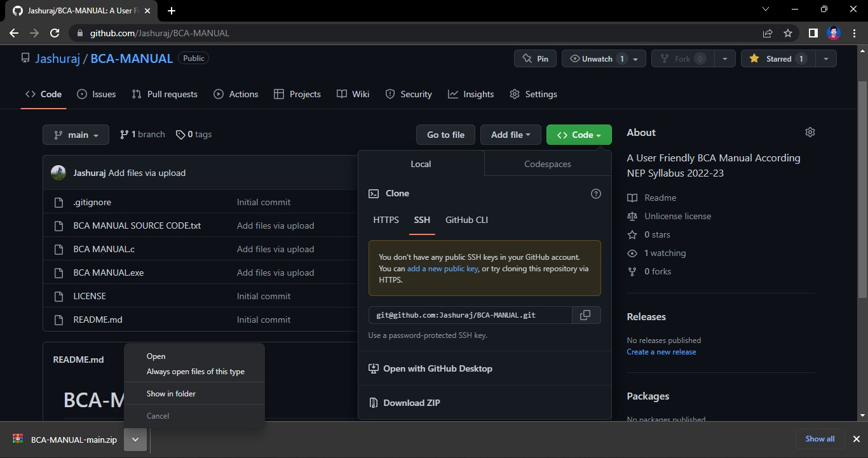
Task: Open the main branch dropdown
Action: (x=76, y=135)
